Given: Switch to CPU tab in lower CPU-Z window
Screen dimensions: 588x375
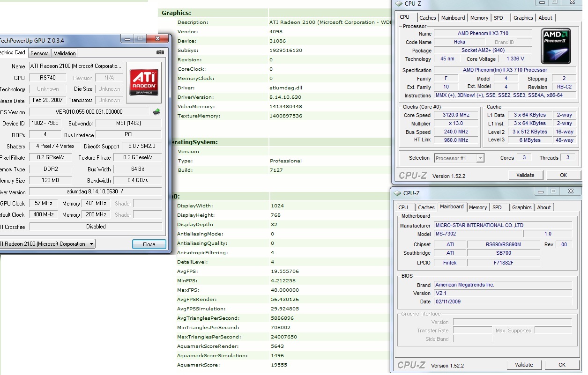Looking at the screenshot, I should coord(403,207).
